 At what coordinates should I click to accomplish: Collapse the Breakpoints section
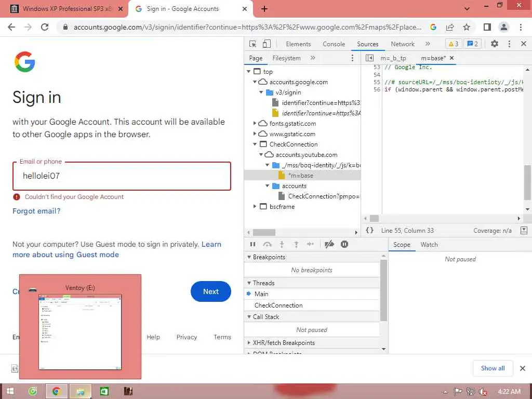click(249, 257)
